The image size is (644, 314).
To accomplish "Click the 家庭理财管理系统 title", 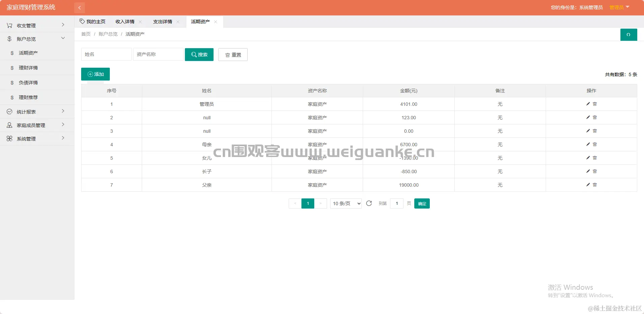I will coord(31,7).
